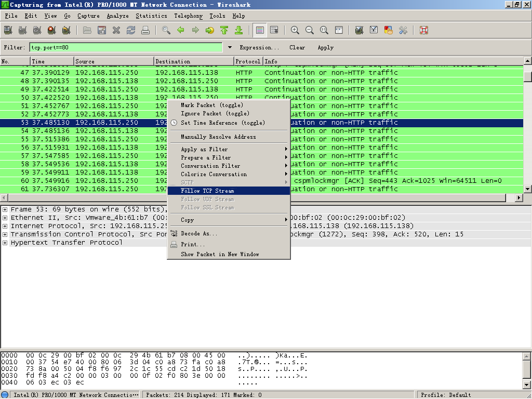The width and height of the screenshot is (532, 399).
Task: Open Wireshark preferences from the toolbar
Action: 403,30
